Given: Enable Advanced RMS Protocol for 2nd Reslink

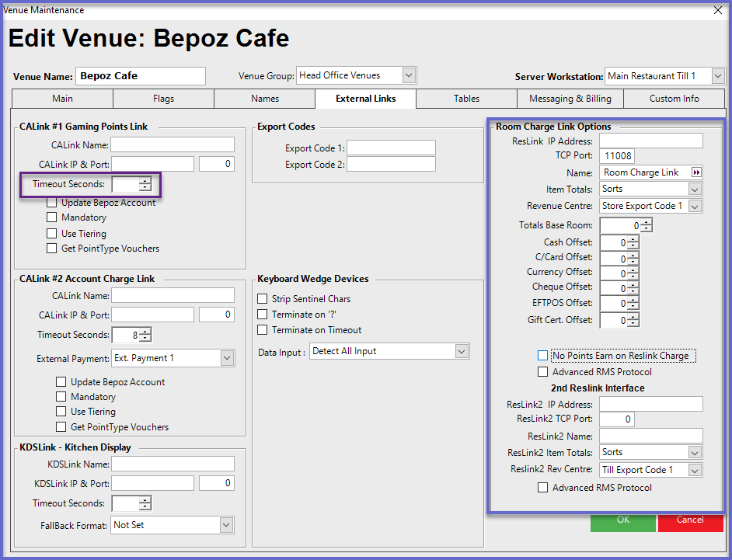Looking at the screenshot, I should pos(542,488).
